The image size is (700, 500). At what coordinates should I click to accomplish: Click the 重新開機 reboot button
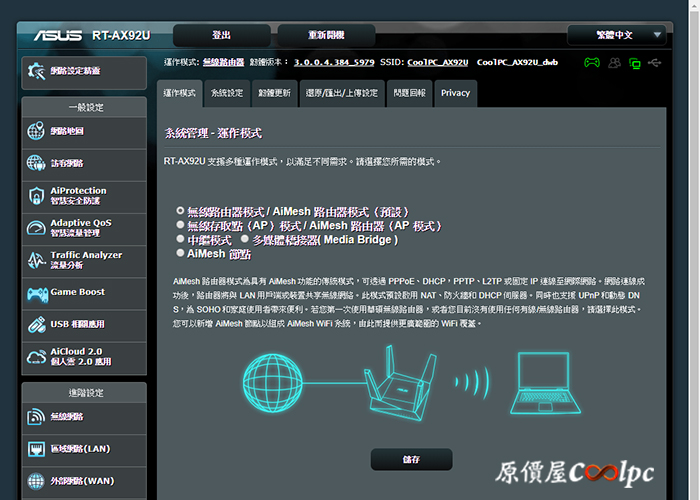[x=326, y=35]
